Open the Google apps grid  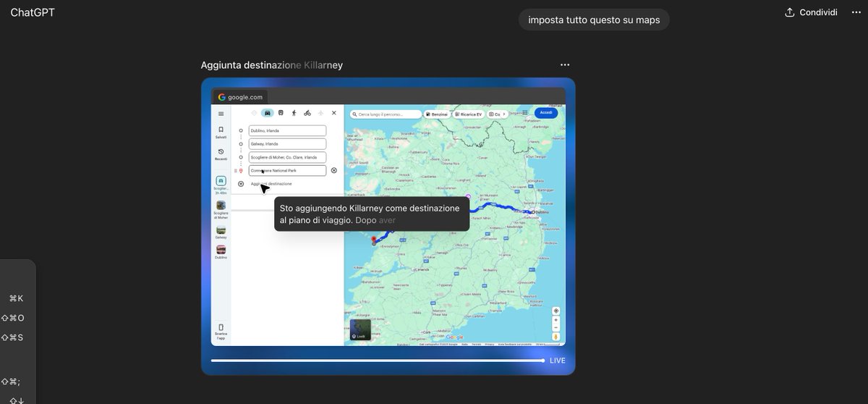[525, 113]
